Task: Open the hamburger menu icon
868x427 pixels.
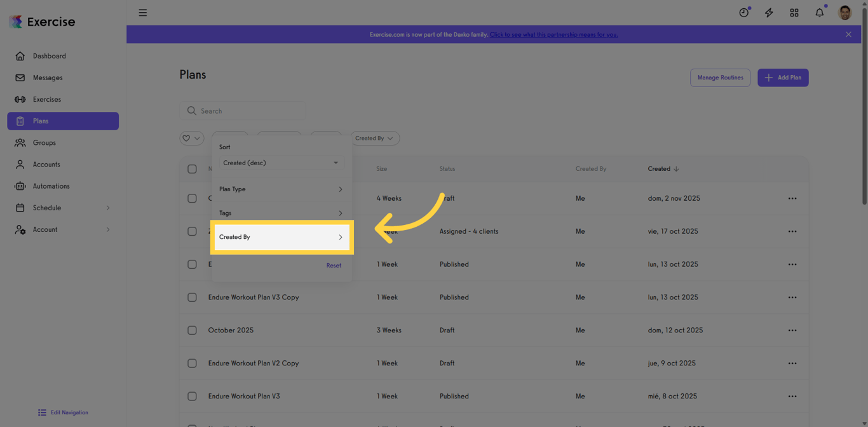Action: click(x=143, y=13)
